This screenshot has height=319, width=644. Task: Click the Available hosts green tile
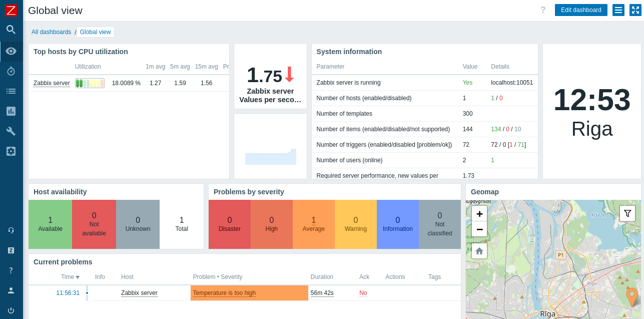tap(51, 224)
